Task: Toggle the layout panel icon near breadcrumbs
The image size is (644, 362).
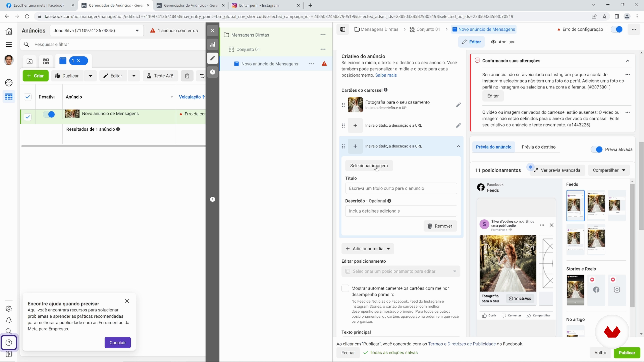Action: 343,29
